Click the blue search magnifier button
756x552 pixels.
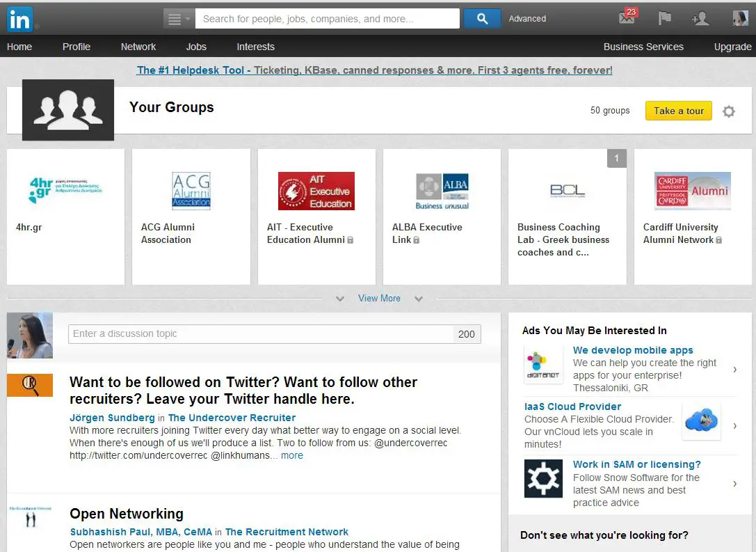pos(482,19)
